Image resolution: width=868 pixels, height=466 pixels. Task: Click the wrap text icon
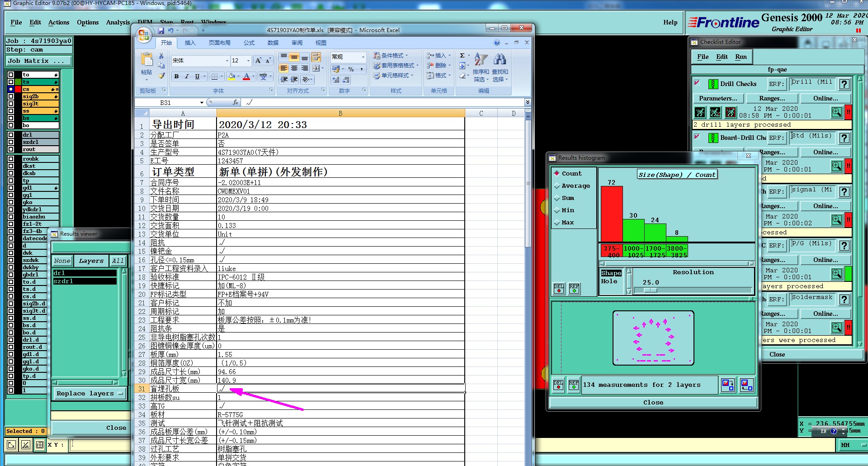pos(316,57)
